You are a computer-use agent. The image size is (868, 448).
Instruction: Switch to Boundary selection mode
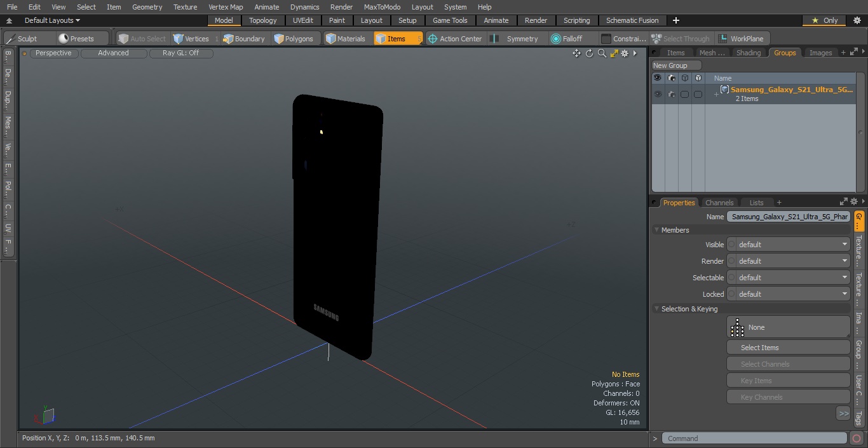click(x=244, y=39)
